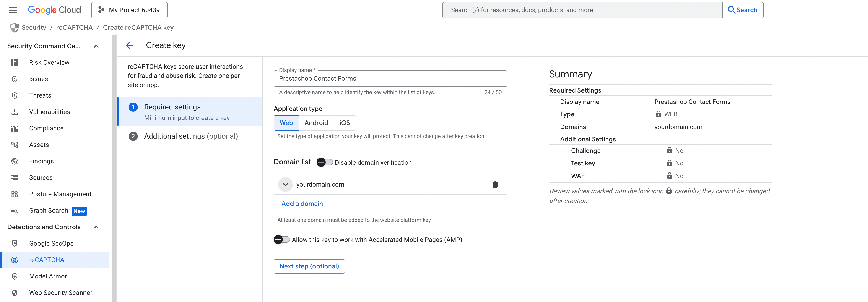This screenshot has height=302, width=868.
Task: Click the Next step (optional) button
Action: [309, 266]
